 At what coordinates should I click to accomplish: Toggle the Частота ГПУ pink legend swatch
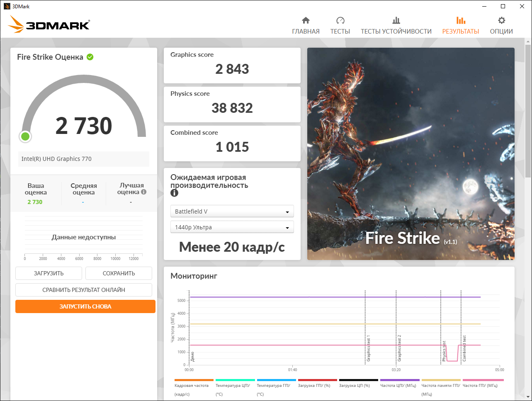(x=483, y=380)
